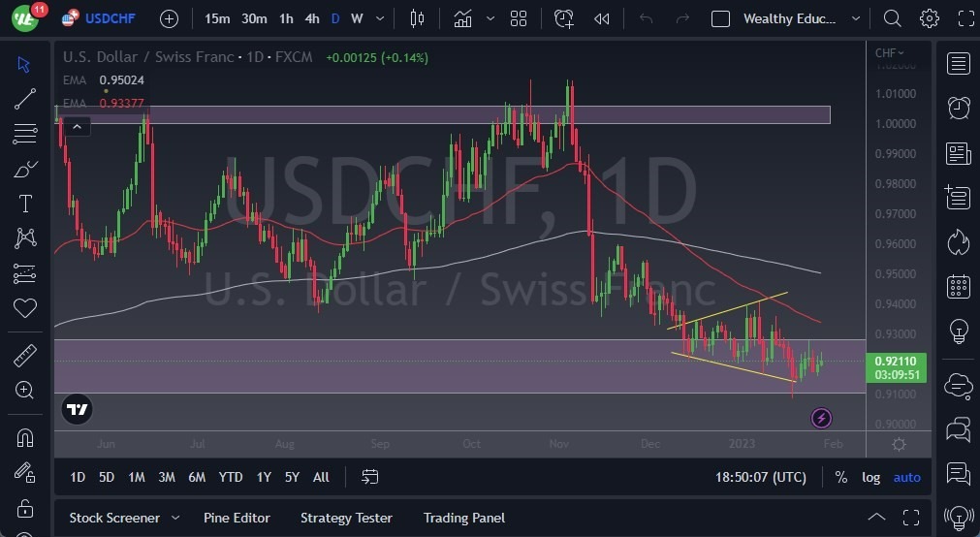This screenshot has height=537, width=980.
Task: Create a new alert
Action: 564,18
